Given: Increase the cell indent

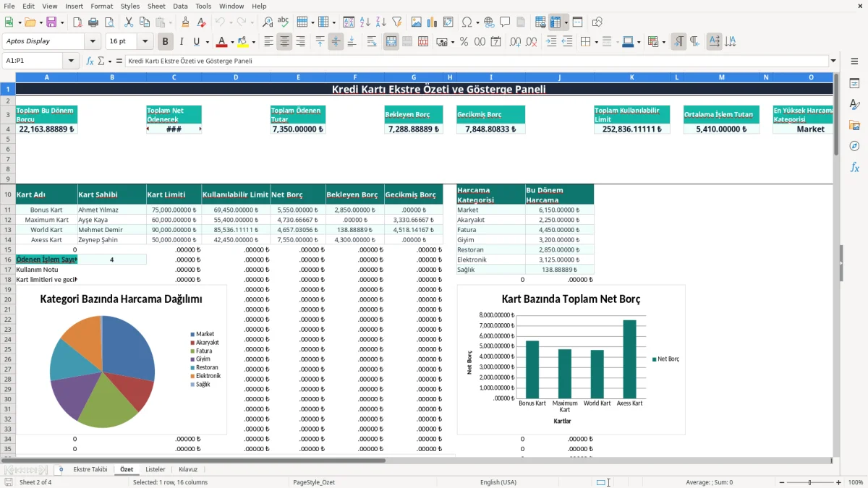Looking at the screenshot, I should pyautogui.click(x=551, y=42).
